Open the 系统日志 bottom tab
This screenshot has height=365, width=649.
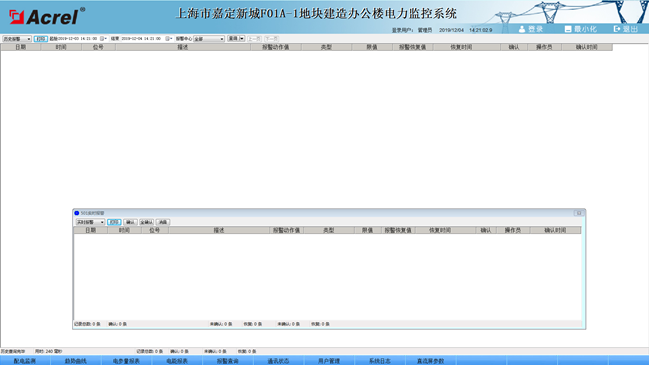pyautogui.click(x=380, y=361)
